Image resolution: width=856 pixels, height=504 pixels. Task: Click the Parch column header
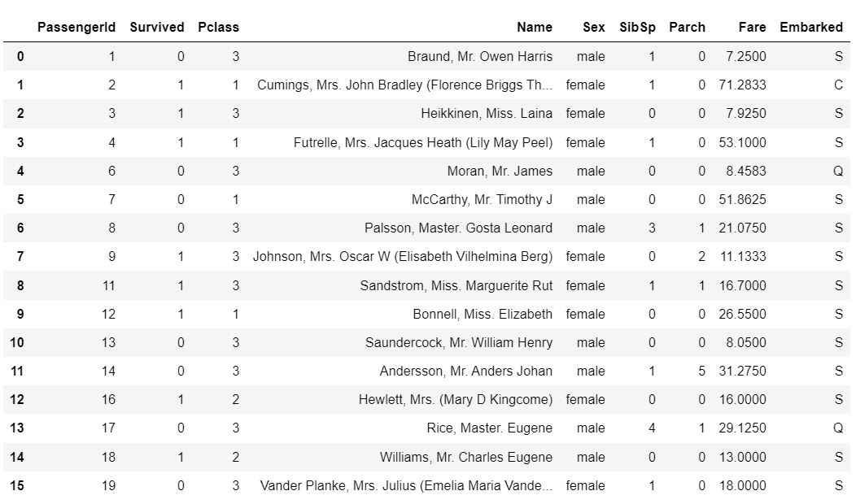pyautogui.click(x=687, y=27)
